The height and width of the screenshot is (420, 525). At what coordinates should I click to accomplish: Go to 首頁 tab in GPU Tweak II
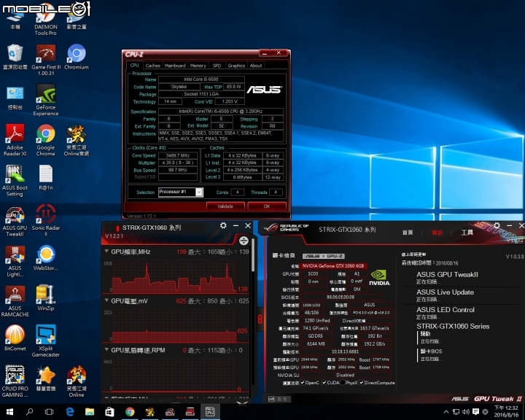point(408,233)
